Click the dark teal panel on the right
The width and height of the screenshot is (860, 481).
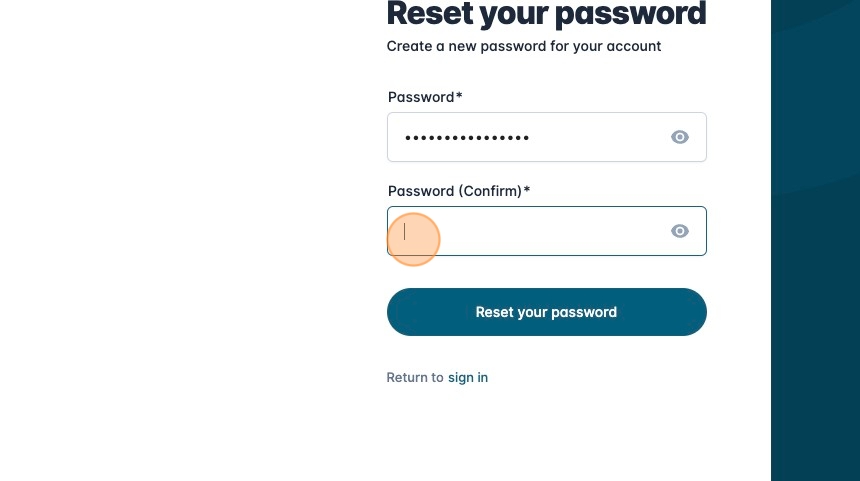[x=815, y=240]
